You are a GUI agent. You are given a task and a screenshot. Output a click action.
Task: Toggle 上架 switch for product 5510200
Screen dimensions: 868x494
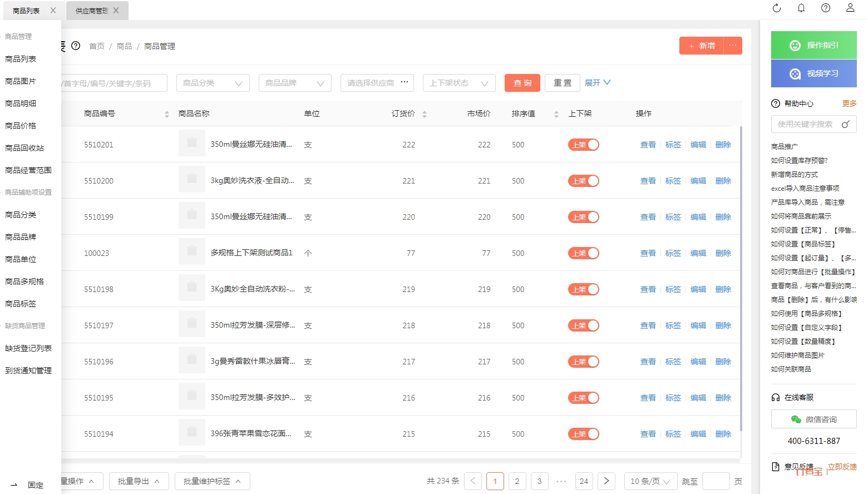click(583, 181)
